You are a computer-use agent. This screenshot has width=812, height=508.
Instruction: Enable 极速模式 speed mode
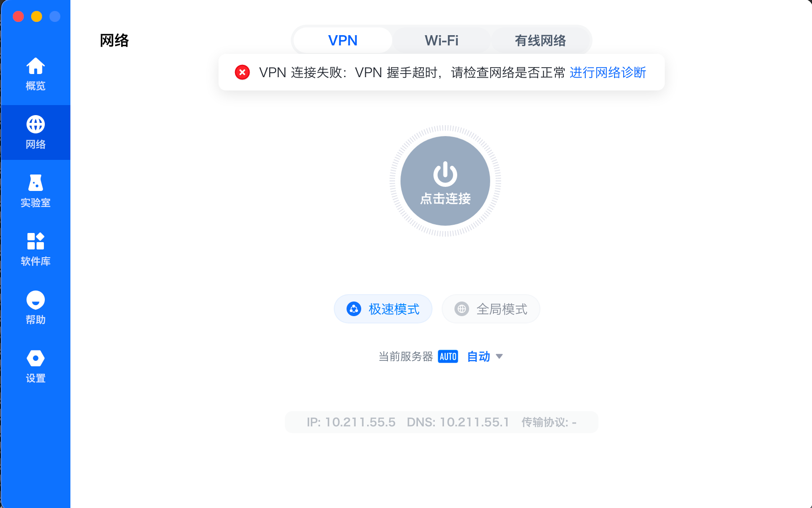click(383, 309)
